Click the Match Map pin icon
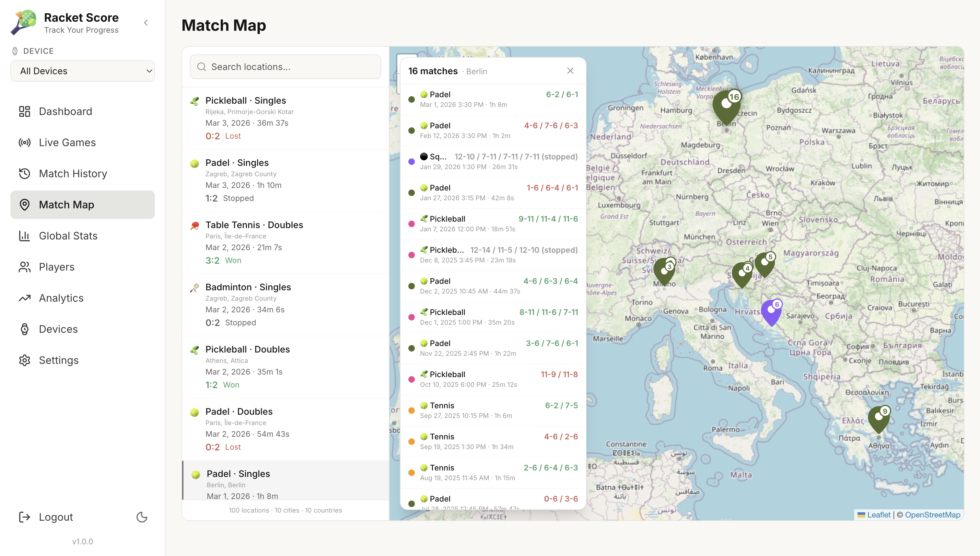This screenshot has height=556, width=980. coord(24,205)
